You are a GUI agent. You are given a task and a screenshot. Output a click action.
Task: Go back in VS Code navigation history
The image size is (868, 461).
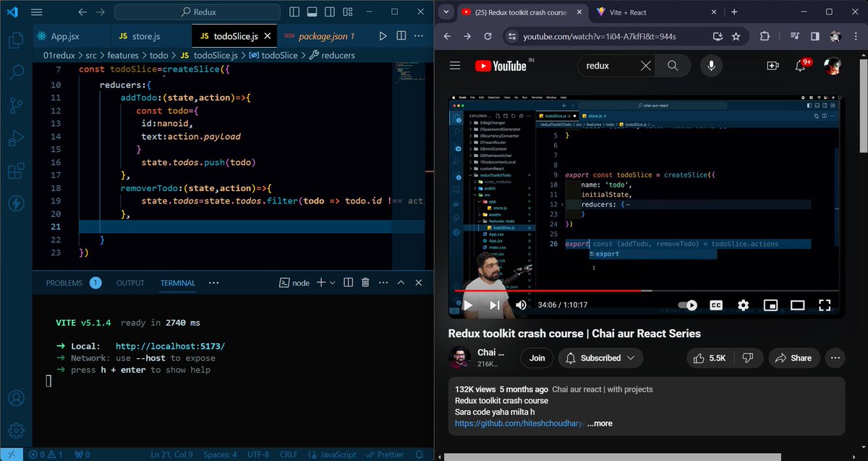coord(82,12)
